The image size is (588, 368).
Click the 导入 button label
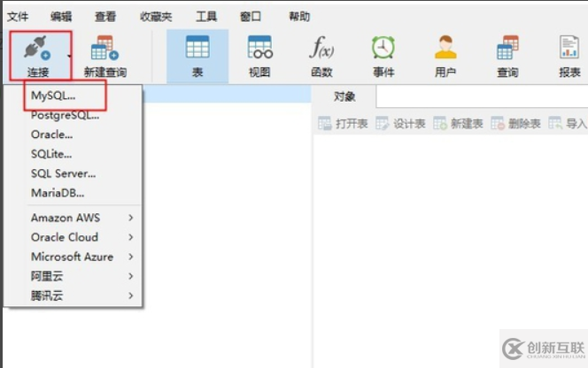576,123
